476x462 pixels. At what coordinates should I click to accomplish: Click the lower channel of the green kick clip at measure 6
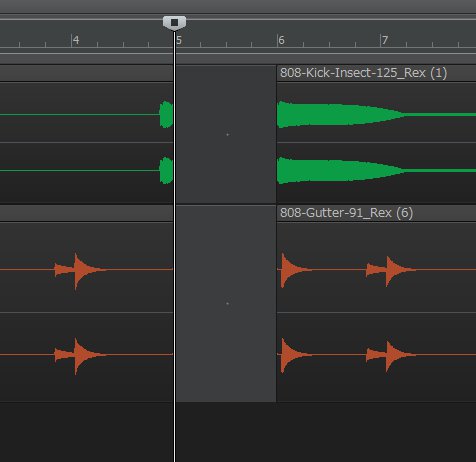pos(340,170)
